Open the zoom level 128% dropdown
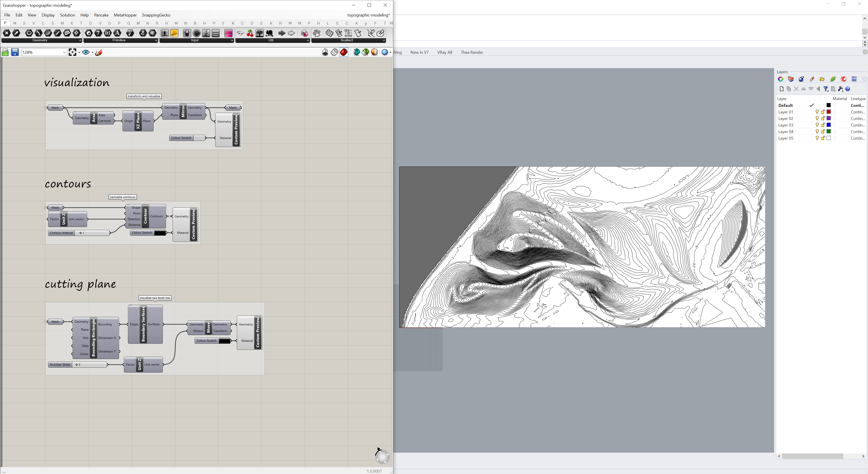Viewport: 868px width, 474px height. (x=64, y=52)
